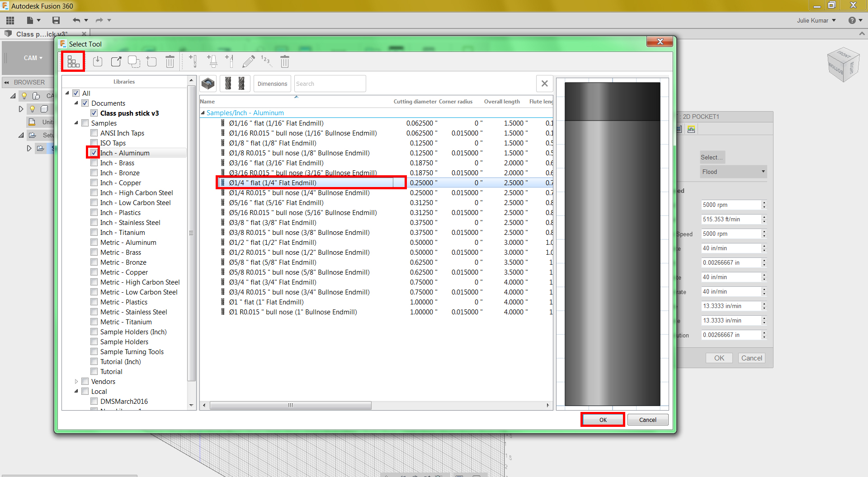Viewport: 868px width, 477px height.
Task: Click the export library icon
Action: 116,61
